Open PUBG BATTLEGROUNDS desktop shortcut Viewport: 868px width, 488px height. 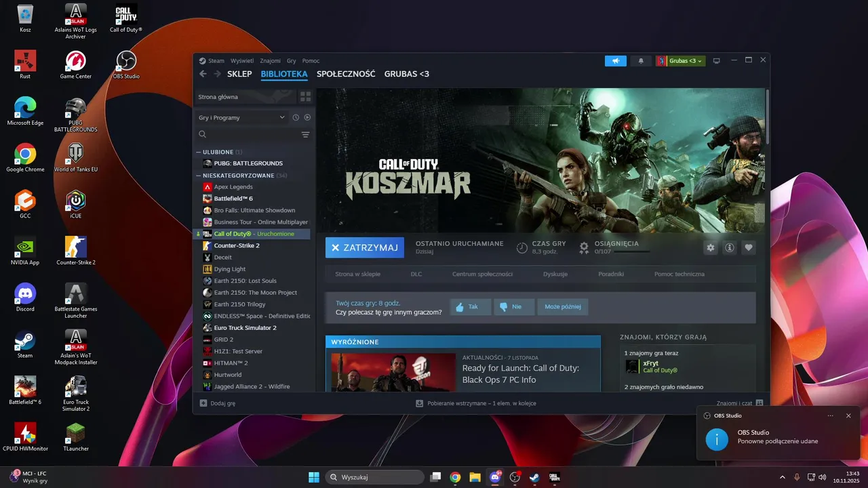tap(75, 114)
